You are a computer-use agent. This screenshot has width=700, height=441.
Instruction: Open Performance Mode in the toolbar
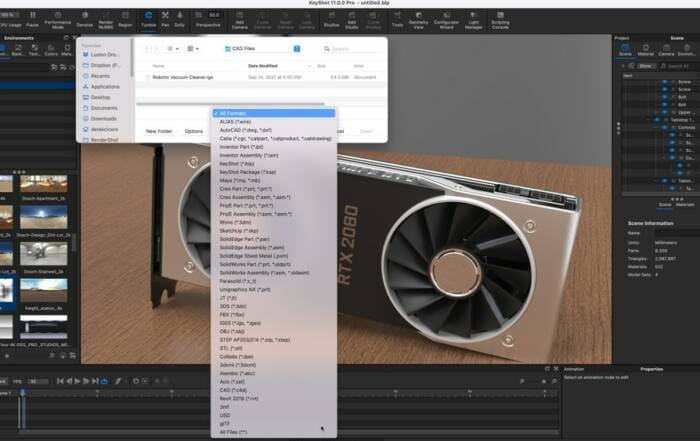[58, 20]
